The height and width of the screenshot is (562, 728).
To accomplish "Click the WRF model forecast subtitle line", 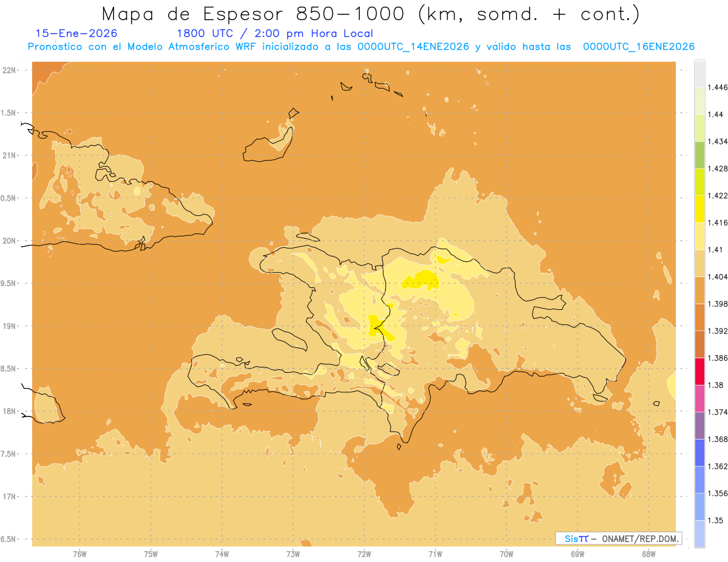I will [361, 47].
